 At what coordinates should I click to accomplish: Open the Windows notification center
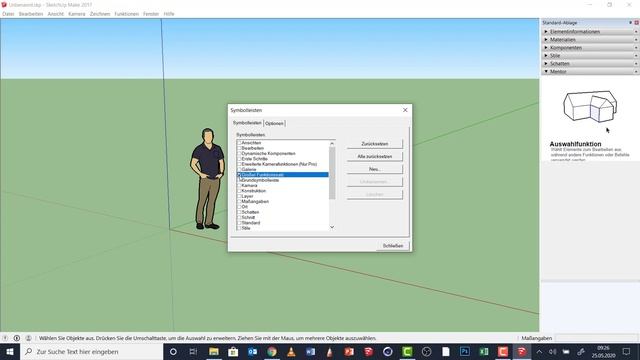626,351
